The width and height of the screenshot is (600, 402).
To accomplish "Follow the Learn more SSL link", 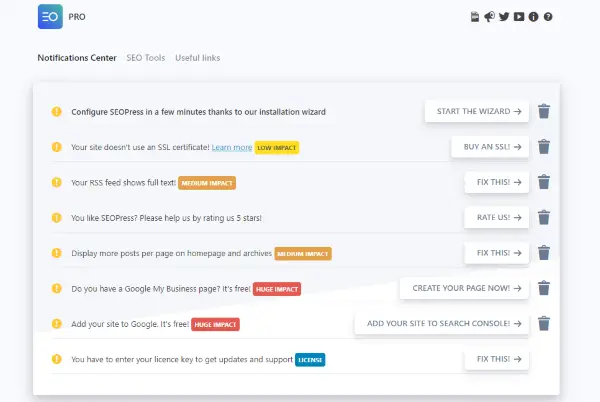I will coord(232,147).
